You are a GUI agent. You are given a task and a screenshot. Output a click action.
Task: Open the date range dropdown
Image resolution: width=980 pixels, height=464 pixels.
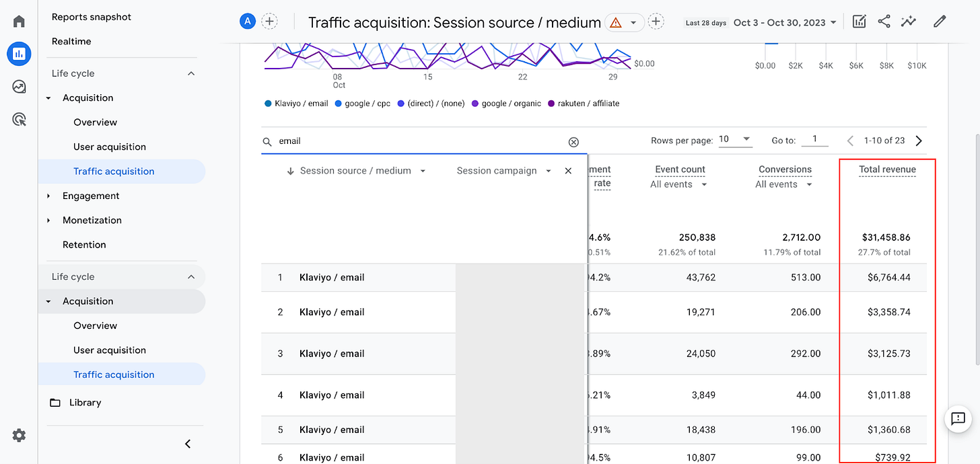[785, 22]
